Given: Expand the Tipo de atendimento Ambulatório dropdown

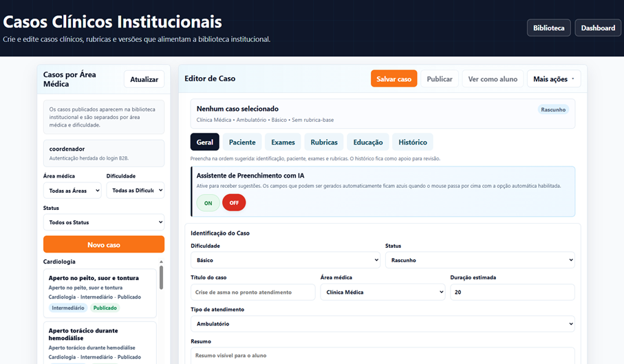Looking at the screenshot, I should 383,324.
